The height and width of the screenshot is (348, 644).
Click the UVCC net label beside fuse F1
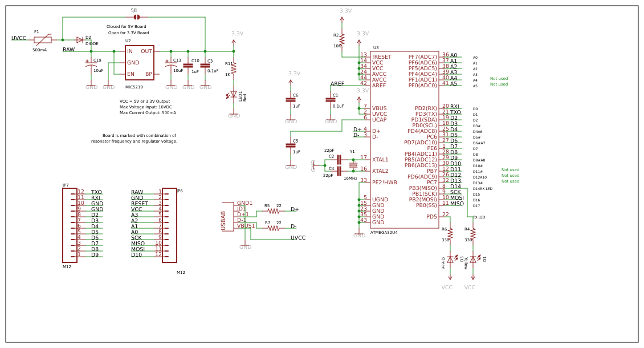point(19,38)
